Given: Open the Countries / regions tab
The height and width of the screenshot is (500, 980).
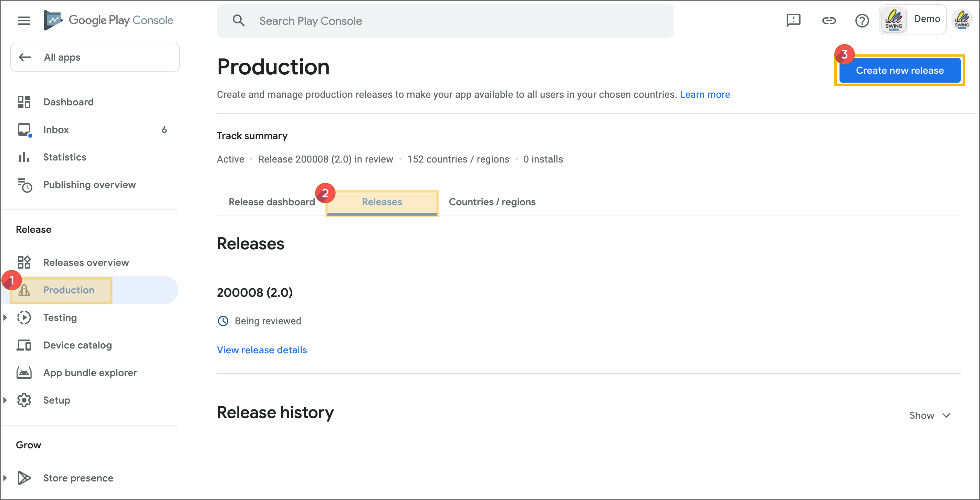Looking at the screenshot, I should click(492, 202).
